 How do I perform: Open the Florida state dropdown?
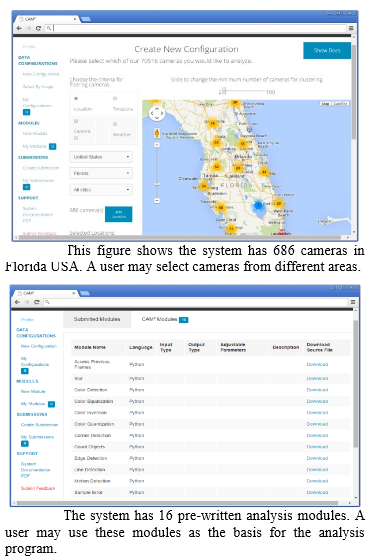(101, 173)
